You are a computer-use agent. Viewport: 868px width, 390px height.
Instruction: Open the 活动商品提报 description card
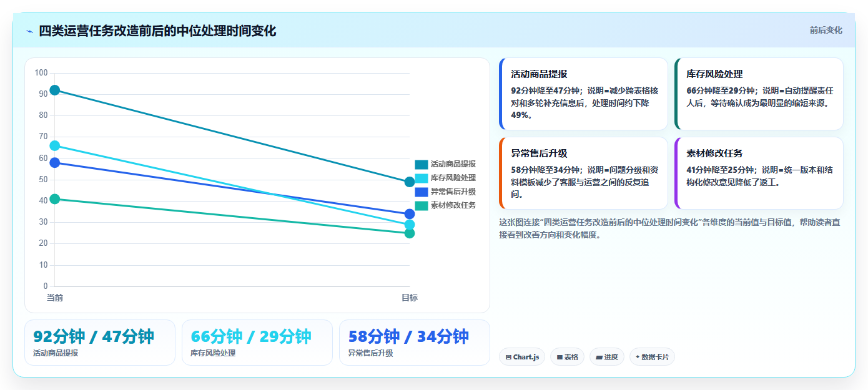tap(583, 94)
